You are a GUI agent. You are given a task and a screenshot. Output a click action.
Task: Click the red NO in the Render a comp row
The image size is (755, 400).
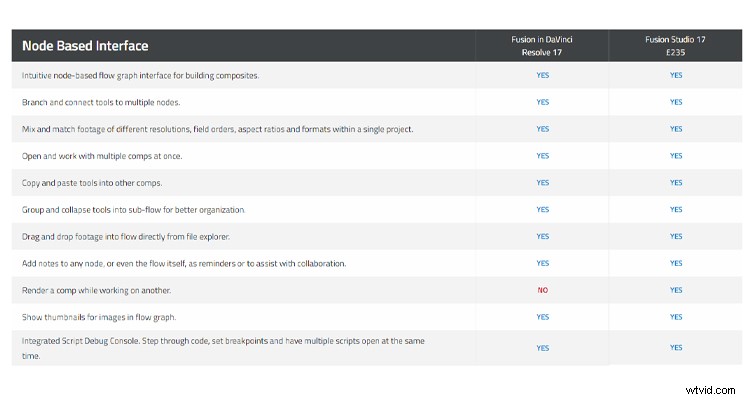(x=542, y=290)
